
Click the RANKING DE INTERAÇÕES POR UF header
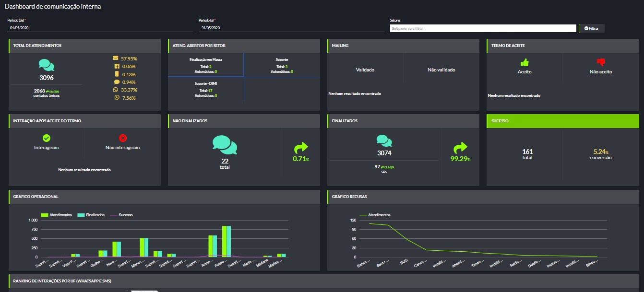(x=324, y=281)
